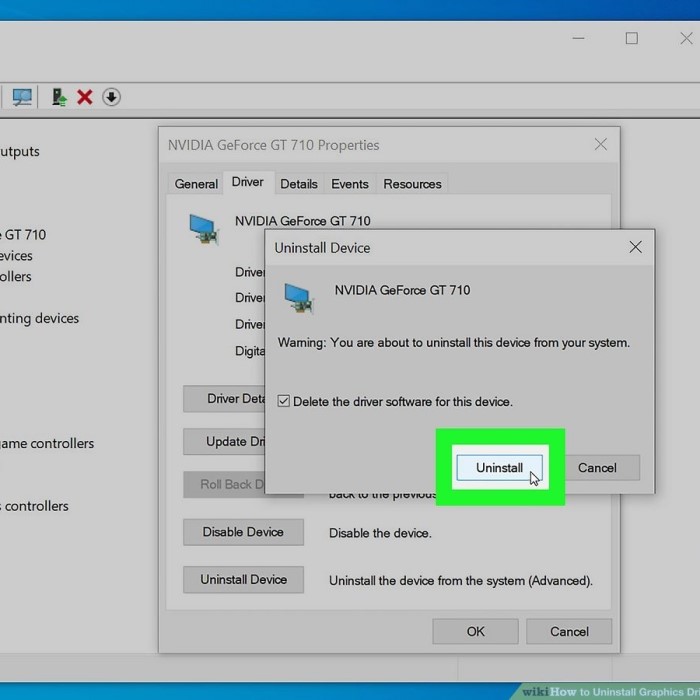Uncheck Delete the driver software checkbox
Viewport: 700px width, 700px height.
pos(284,401)
